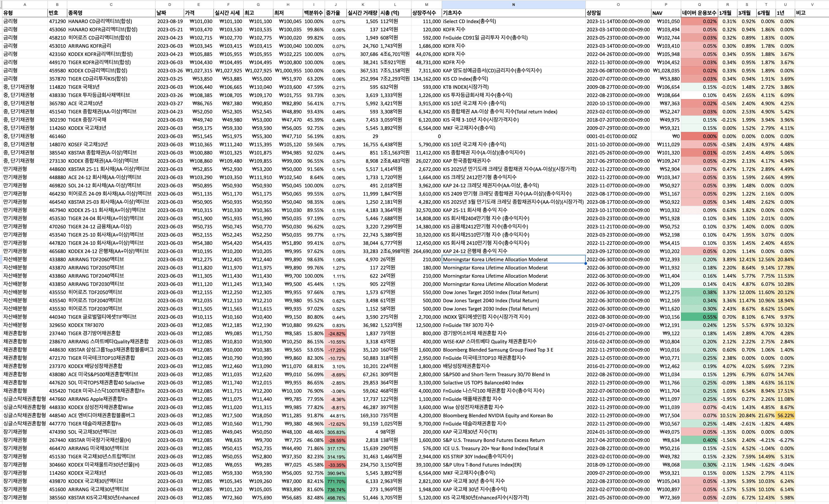Select column N header letter
Screen dimensions: 829x504
tap(513, 4)
